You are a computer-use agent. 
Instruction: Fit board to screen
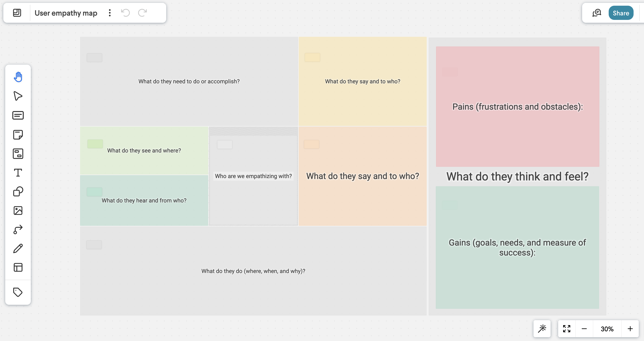pyautogui.click(x=566, y=329)
